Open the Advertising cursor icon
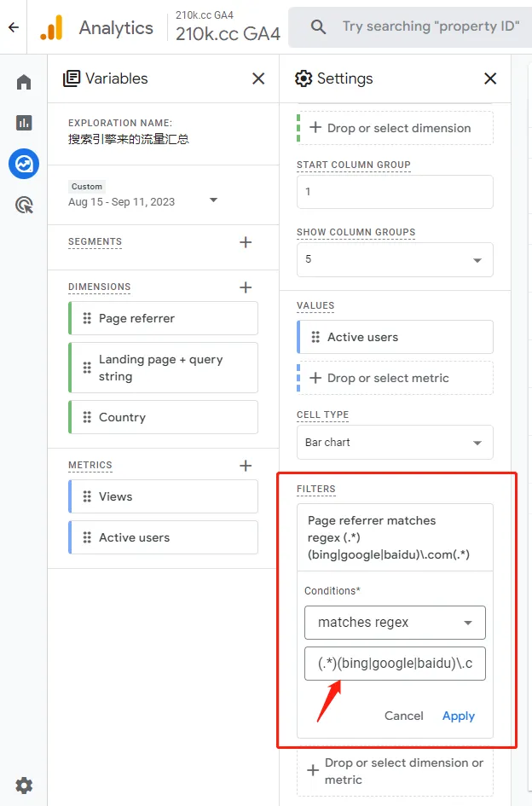Screen dimensions: 532x806 (x=24, y=205)
